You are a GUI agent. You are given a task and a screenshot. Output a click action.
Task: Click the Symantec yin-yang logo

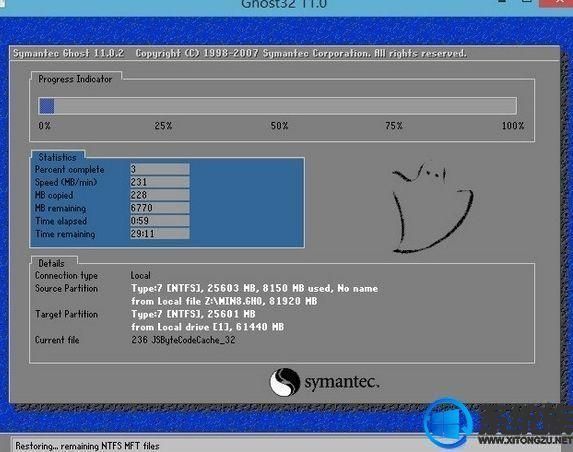[285, 382]
